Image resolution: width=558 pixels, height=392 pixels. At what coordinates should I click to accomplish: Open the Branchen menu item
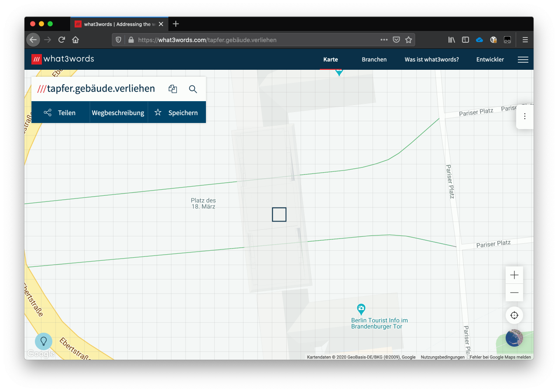point(374,60)
